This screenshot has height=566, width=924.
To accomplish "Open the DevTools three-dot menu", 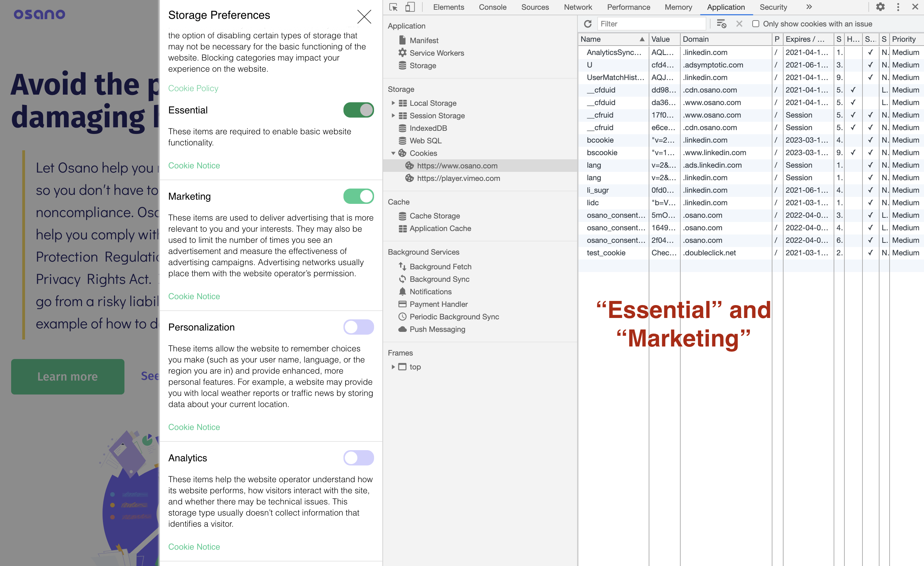I will pyautogui.click(x=898, y=7).
